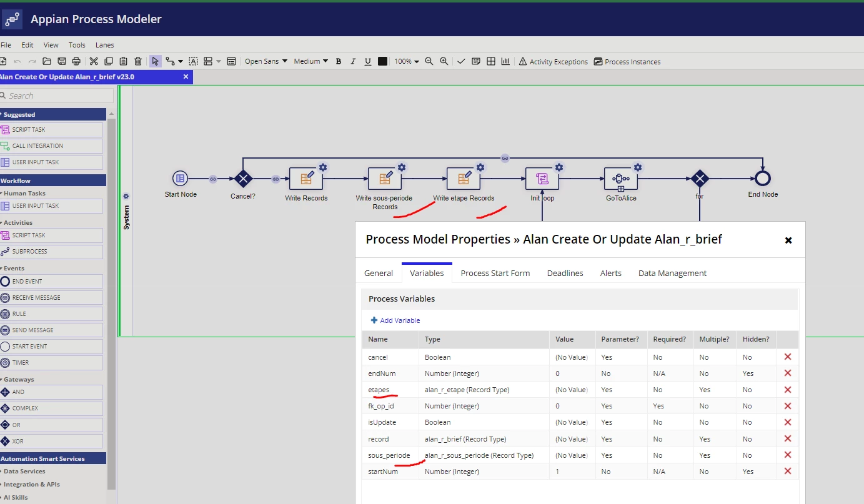Toggle bold text formatting
The height and width of the screenshot is (504, 864).
(339, 61)
